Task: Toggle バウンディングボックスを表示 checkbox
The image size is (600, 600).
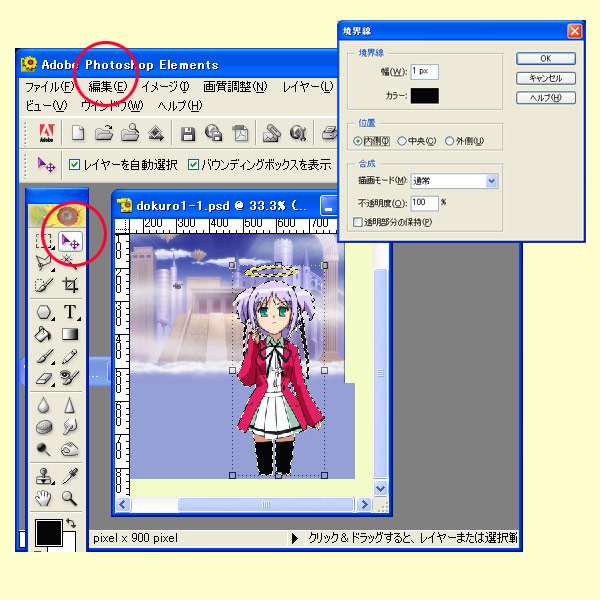Action: [193, 165]
